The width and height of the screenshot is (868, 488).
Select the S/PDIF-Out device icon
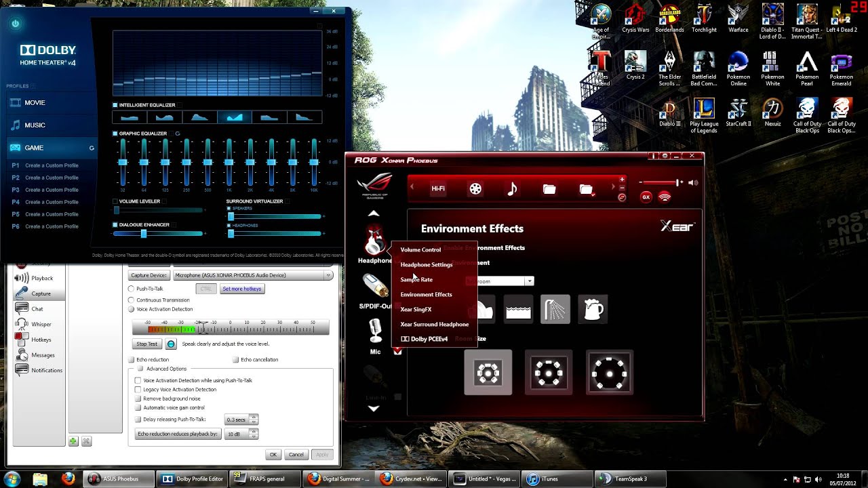pos(375,285)
